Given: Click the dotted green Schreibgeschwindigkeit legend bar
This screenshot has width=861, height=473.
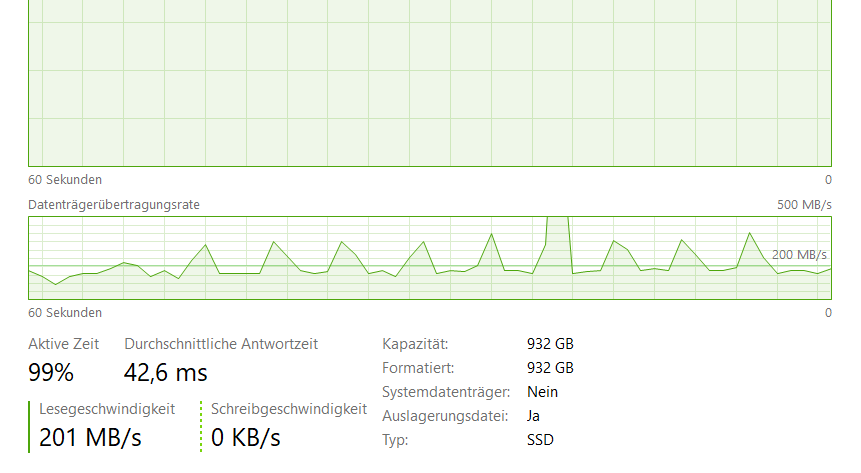Looking at the screenshot, I should click(201, 427).
